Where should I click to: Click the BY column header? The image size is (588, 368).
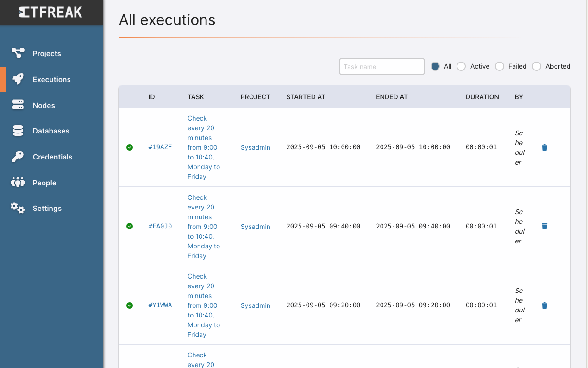(x=519, y=97)
